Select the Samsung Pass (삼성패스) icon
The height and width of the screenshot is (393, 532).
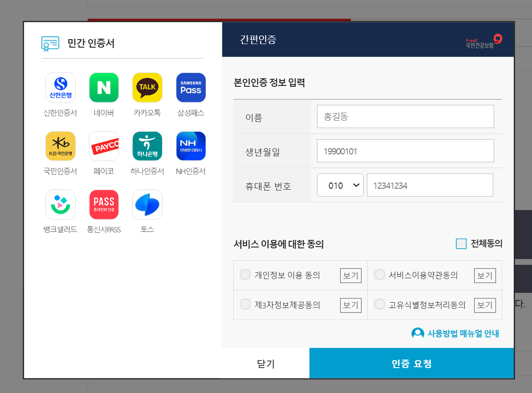pos(191,88)
